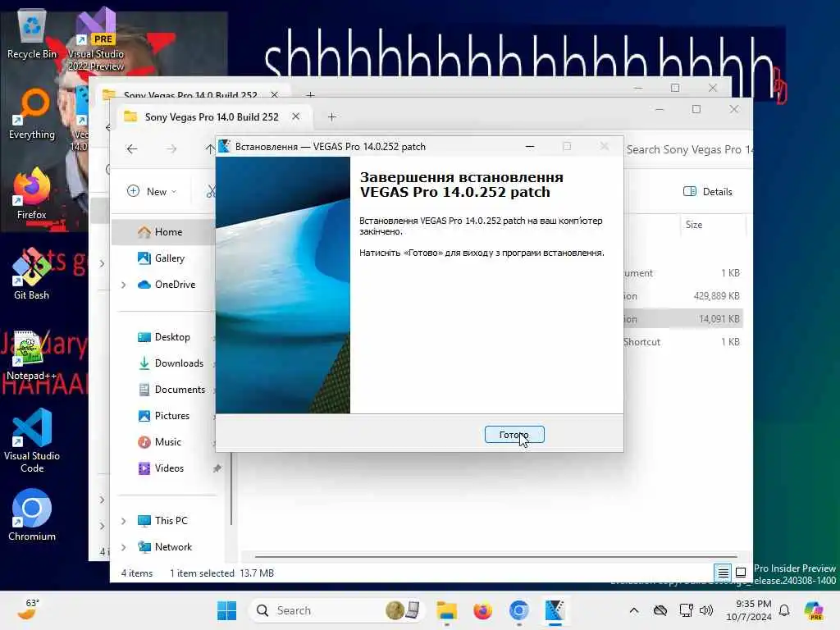Click the horizontal scrollbar in file list
840x630 pixels.
tap(496, 557)
